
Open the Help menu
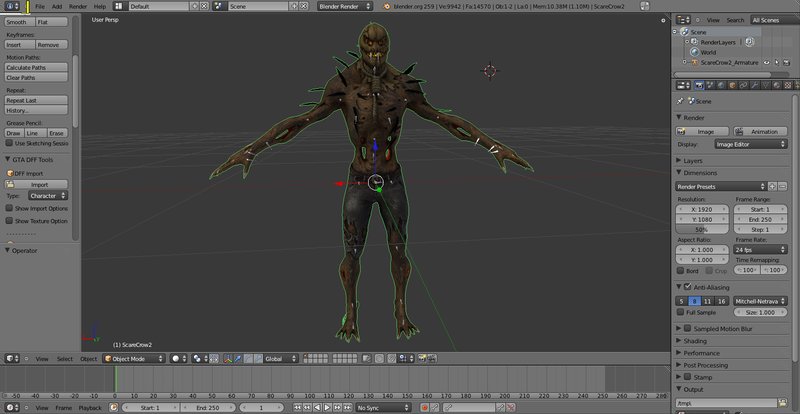[100, 7]
